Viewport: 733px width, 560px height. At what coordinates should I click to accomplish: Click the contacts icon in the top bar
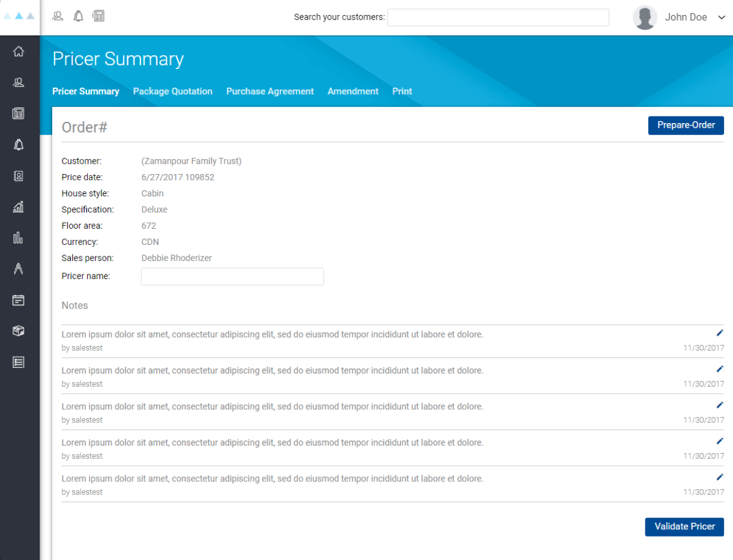(58, 16)
